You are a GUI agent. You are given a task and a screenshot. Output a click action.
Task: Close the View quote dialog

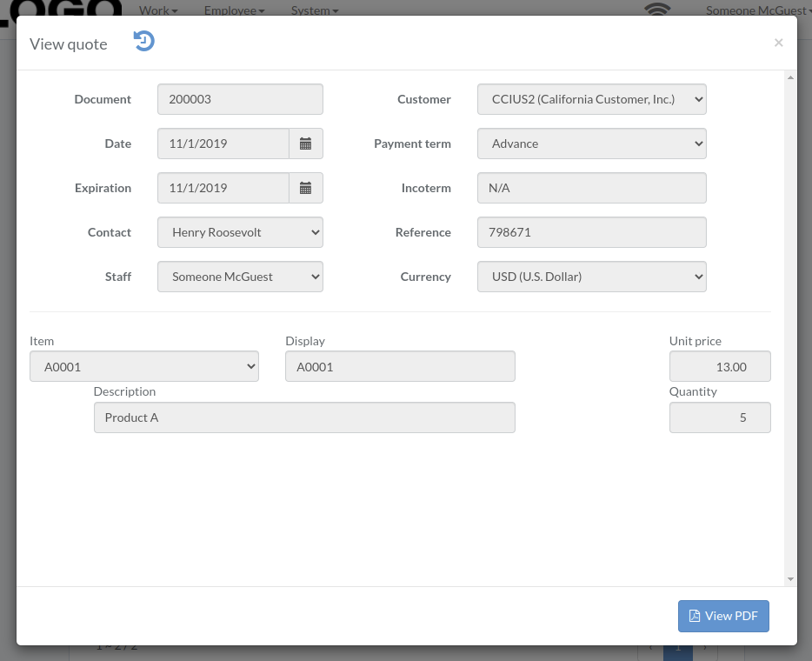pos(778,43)
